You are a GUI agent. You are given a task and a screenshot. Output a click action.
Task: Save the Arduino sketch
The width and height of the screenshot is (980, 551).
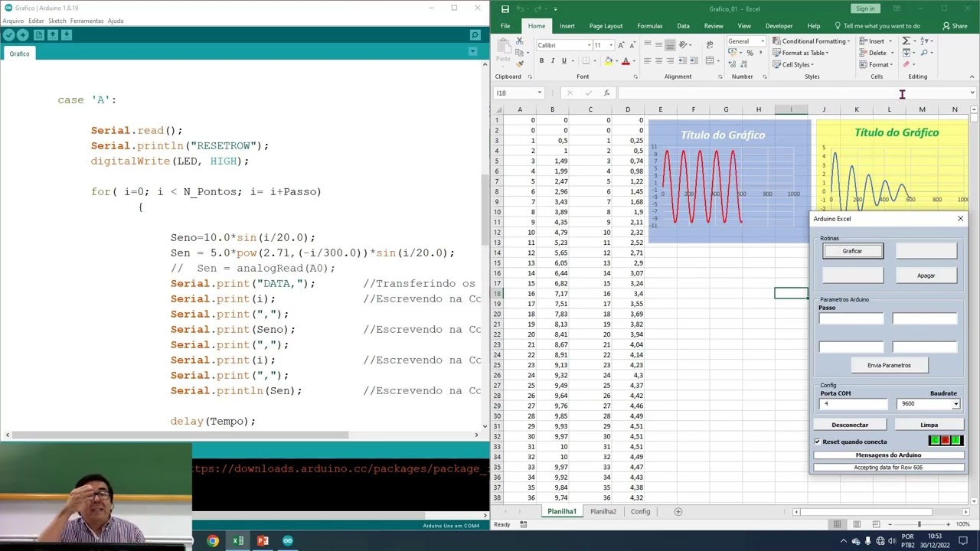[x=67, y=35]
